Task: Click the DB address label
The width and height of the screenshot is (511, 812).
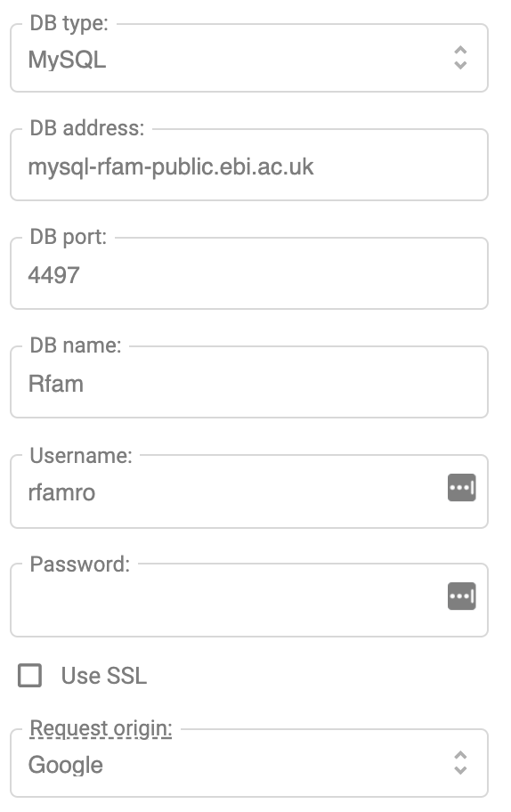Action: pos(87,128)
